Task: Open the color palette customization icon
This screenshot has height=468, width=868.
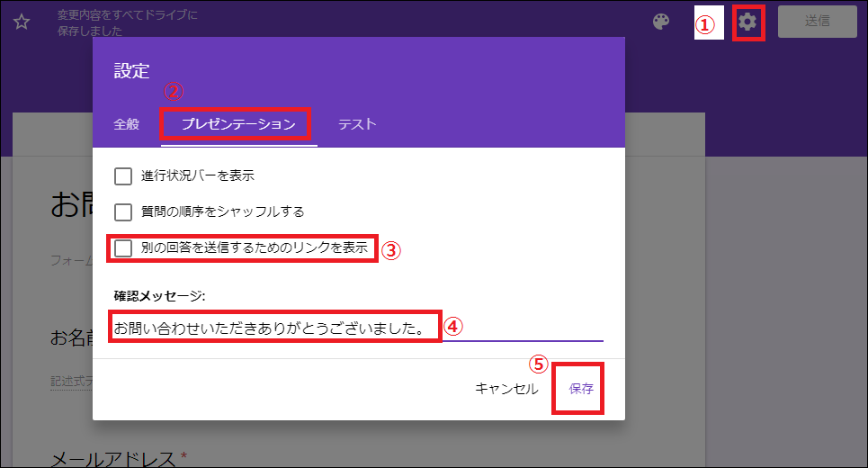Action: coord(661,22)
